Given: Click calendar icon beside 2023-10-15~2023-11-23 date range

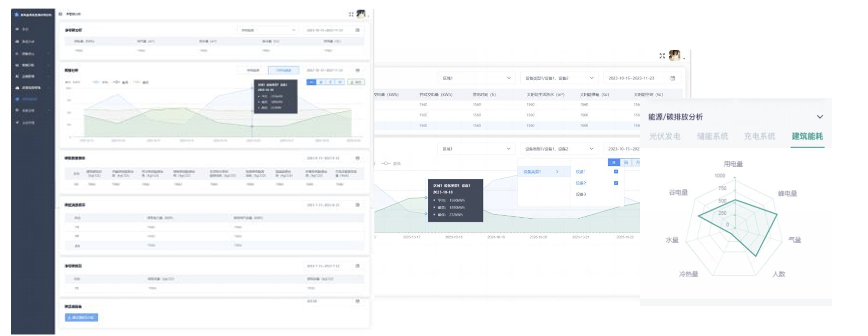Looking at the screenshot, I should click(x=673, y=78).
